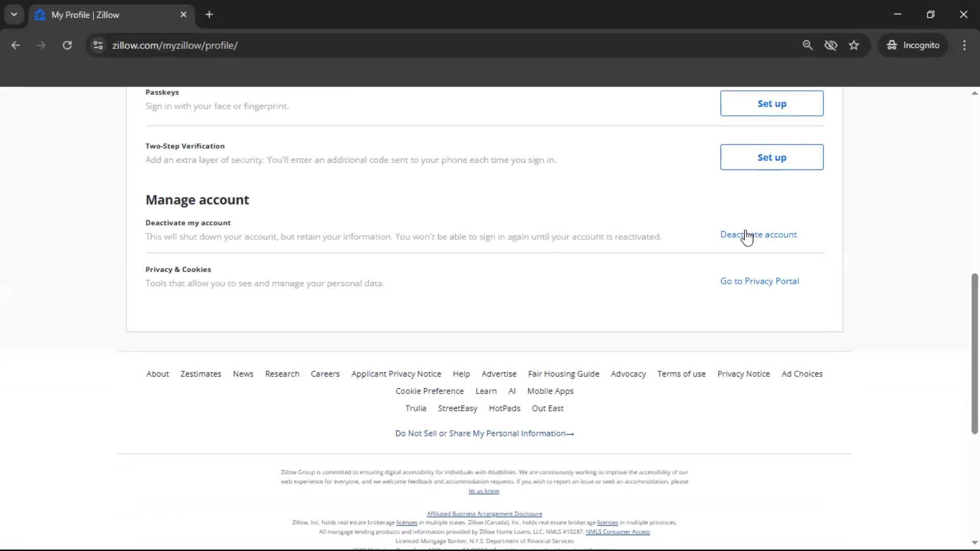Open Chrome three-dot menu
This screenshot has height=551, width=980.
(x=964, y=45)
